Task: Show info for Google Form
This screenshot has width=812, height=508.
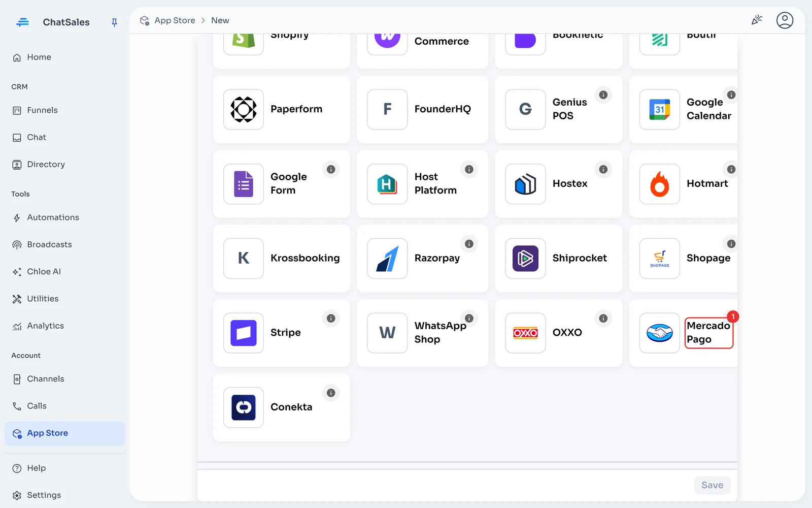Action: [x=331, y=169]
